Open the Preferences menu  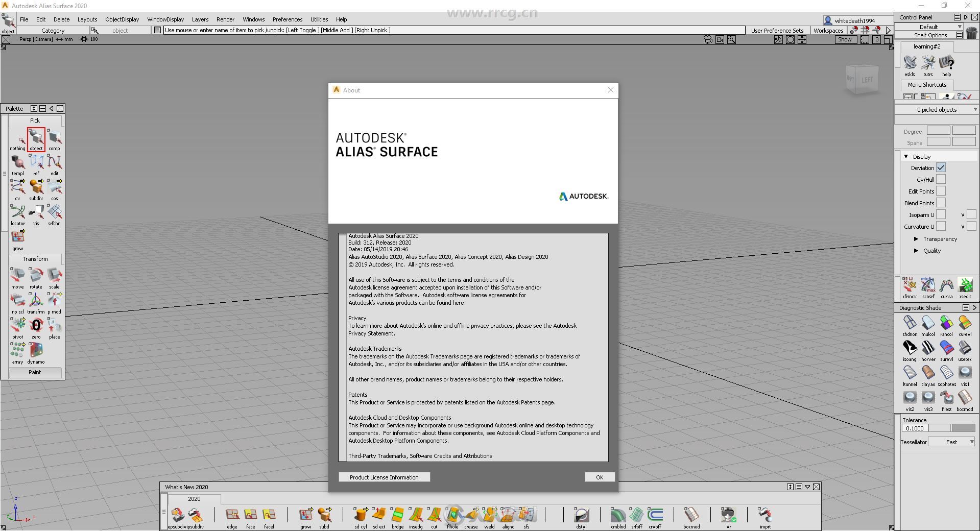click(288, 19)
